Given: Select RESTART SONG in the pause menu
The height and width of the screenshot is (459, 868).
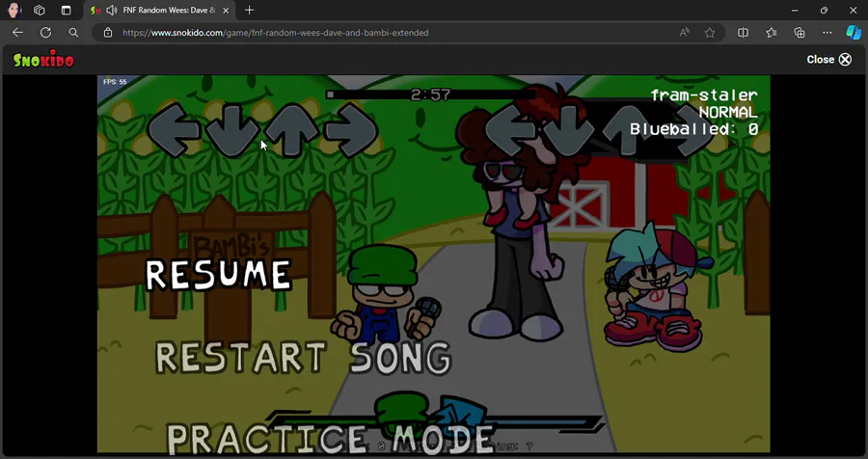Looking at the screenshot, I should (x=303, y=358).
